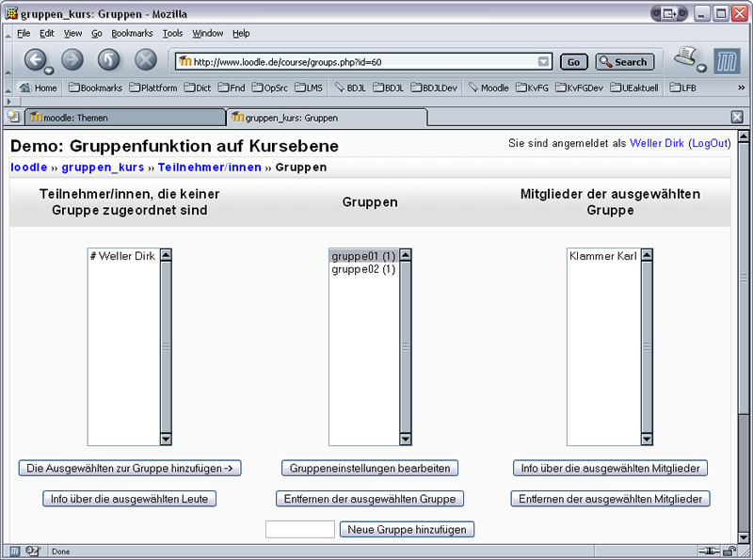Click the new group name text field
This screenshot has width=753, height=560.
point(300,530)
